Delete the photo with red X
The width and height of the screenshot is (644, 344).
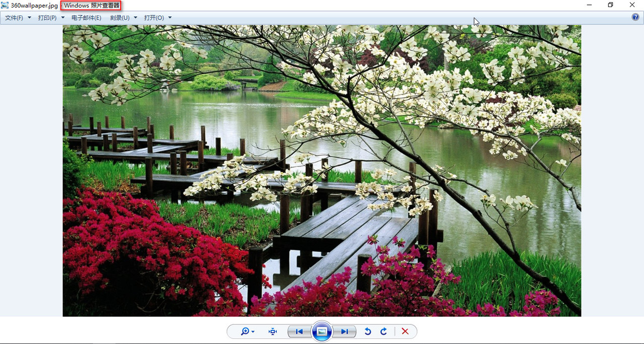[x=405, y=331]
